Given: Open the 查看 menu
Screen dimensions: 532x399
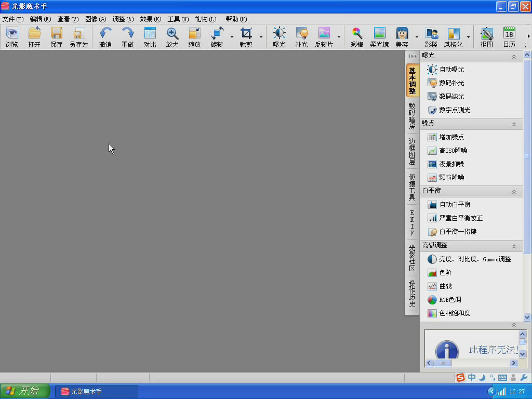Looking at the screenshot, I should (x=68, y=19).
